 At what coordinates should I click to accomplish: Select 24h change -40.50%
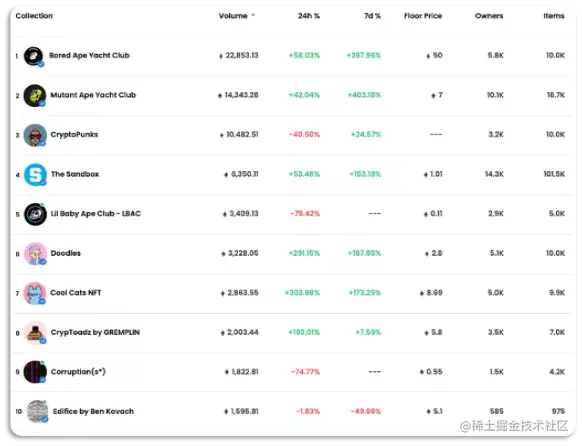(304, 134)
